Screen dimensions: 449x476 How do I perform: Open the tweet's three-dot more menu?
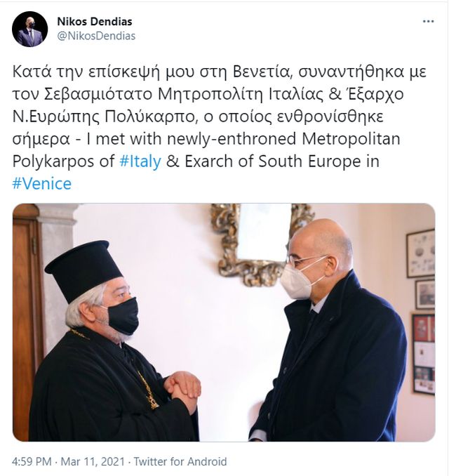[x=428, y=21]
